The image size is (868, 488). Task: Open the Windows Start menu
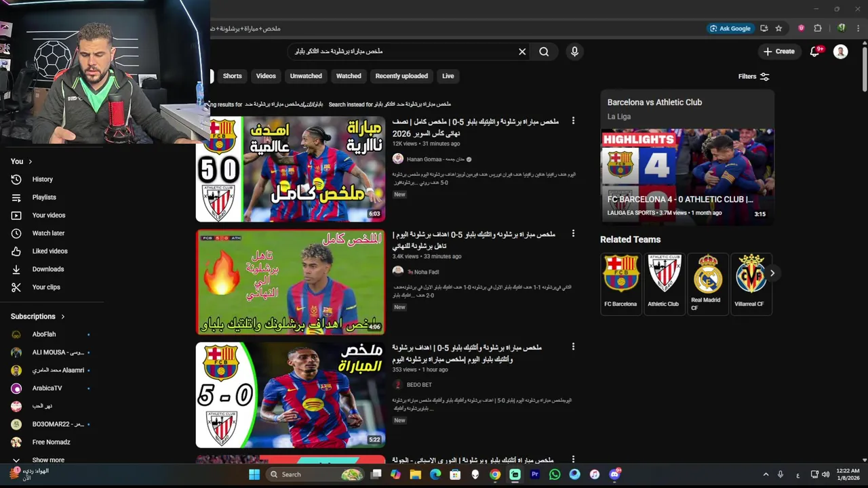click(x=254, y=474)
